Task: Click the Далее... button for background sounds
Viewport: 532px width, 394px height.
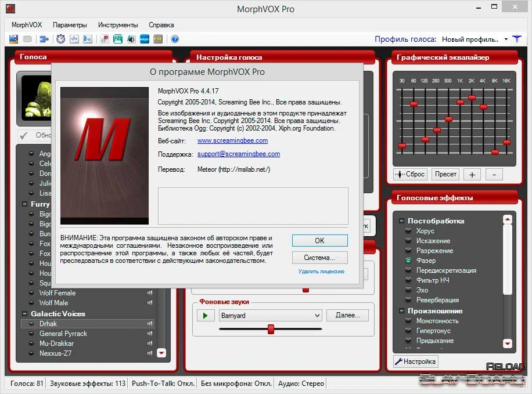Action: pyautogui.click(x=347, y=315)
